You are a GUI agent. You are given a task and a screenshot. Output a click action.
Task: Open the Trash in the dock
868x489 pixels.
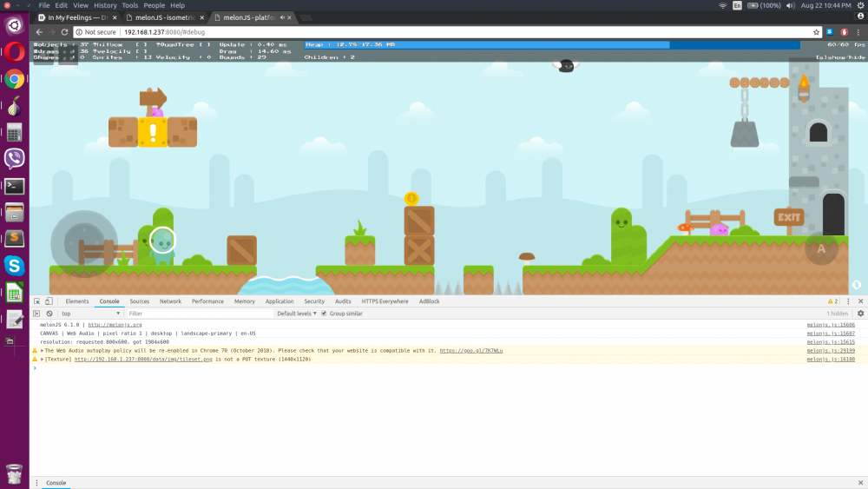pyautogui.click(x=15, y=473)
